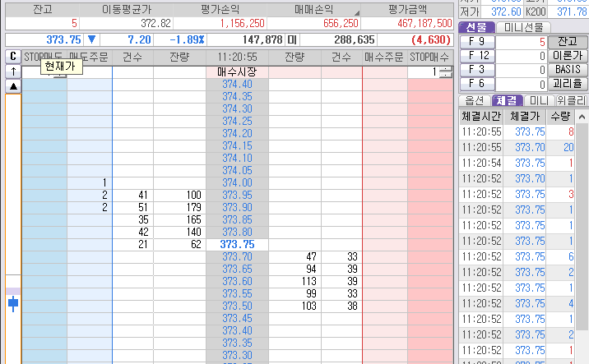Viewport: 589px width, 364px height.
Task: Click price 373.60 in the ladder
Action: pyautogui.click(x=237, y=282)
